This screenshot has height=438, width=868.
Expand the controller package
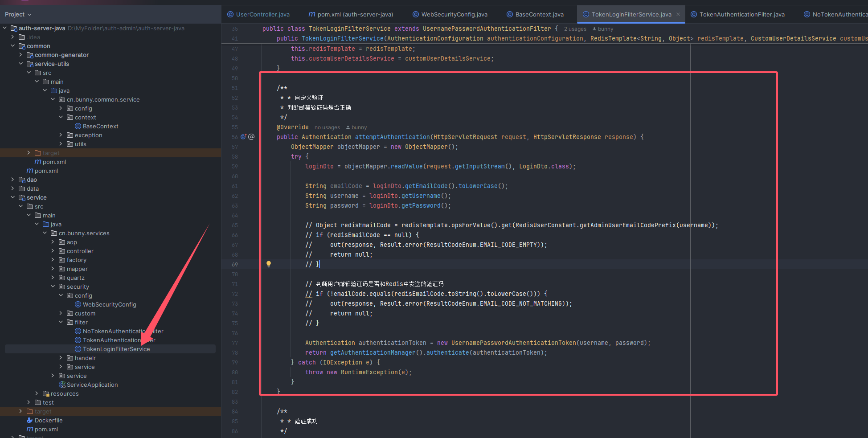pos(53,251)
